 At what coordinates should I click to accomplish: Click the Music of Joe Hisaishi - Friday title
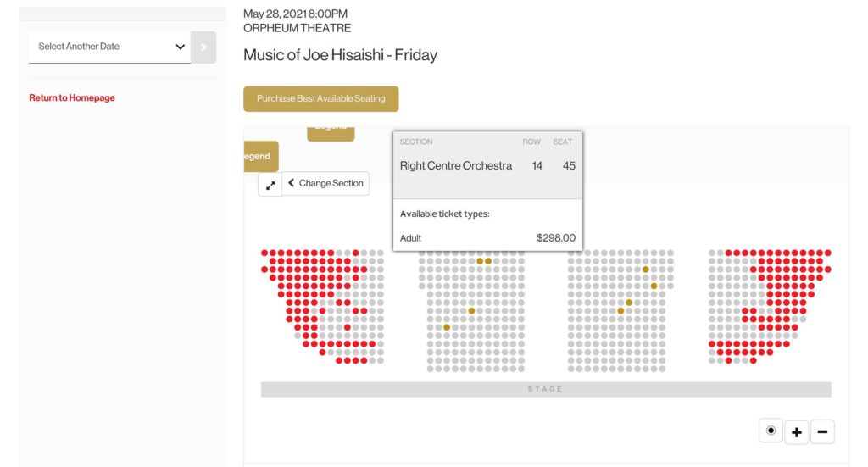click(340, 55)
